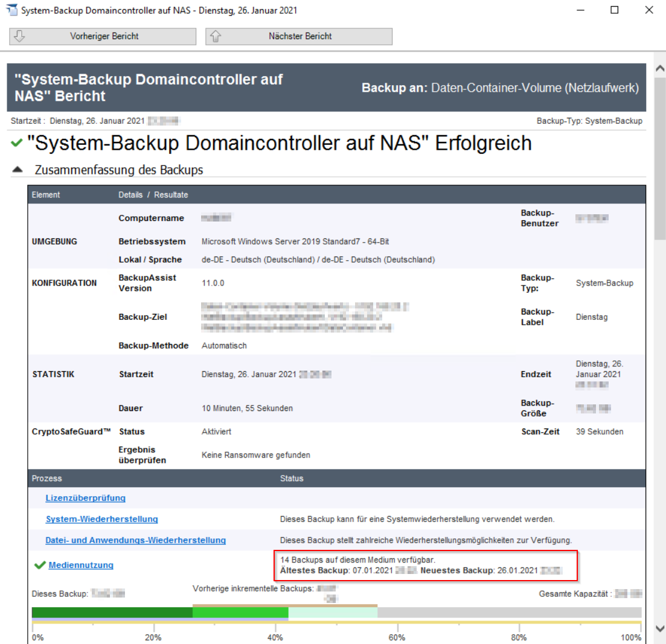The image size is (666, 644).
Task: Click the BackupAssist icon in the title bar
Action: [x=11, y=10]
